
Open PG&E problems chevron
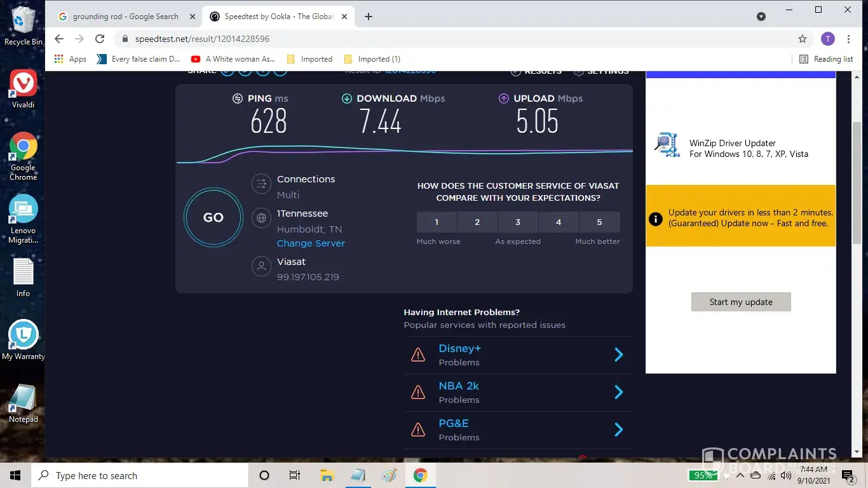(x=618, y=430)
